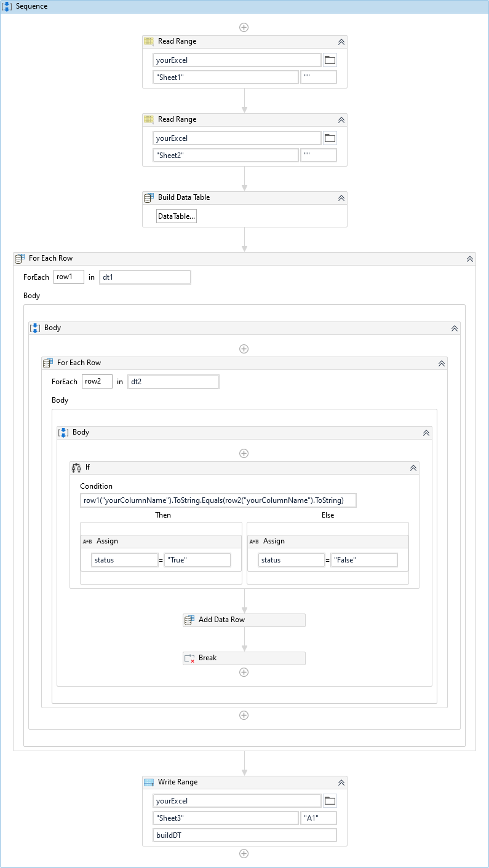
Task: Click the workbook path field in Write Range
Action: (x=237, y=801)
